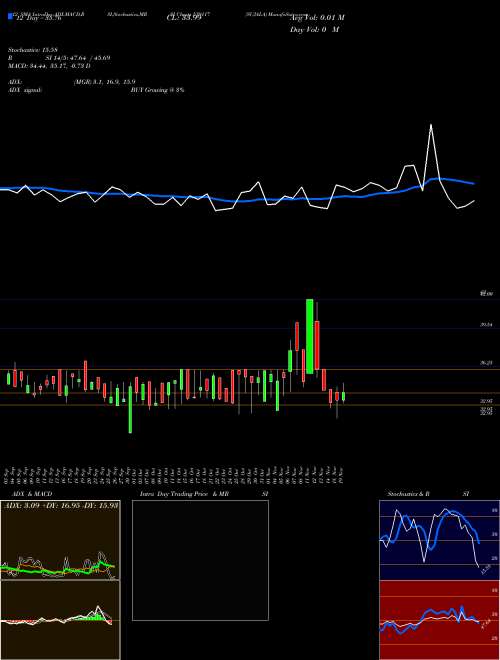Open the blue Stochastics chart panel
This screenshot has height=660, width=500.
click(439, 540)
